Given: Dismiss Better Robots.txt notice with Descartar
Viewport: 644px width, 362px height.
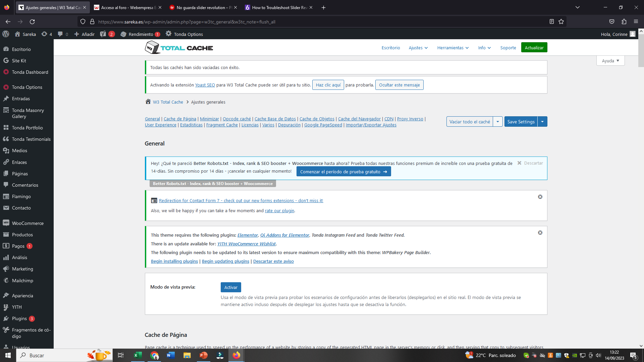Looking at the screenshot, I should pos(530,163).
